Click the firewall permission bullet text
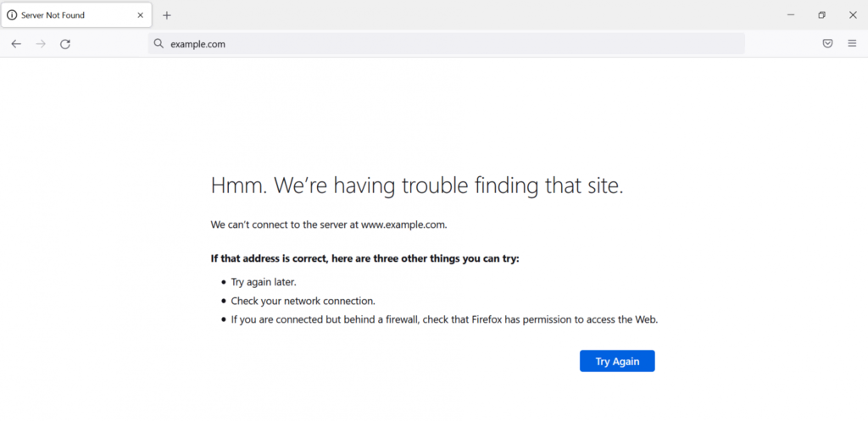The image size is (868, 421). tap(444, 319)
